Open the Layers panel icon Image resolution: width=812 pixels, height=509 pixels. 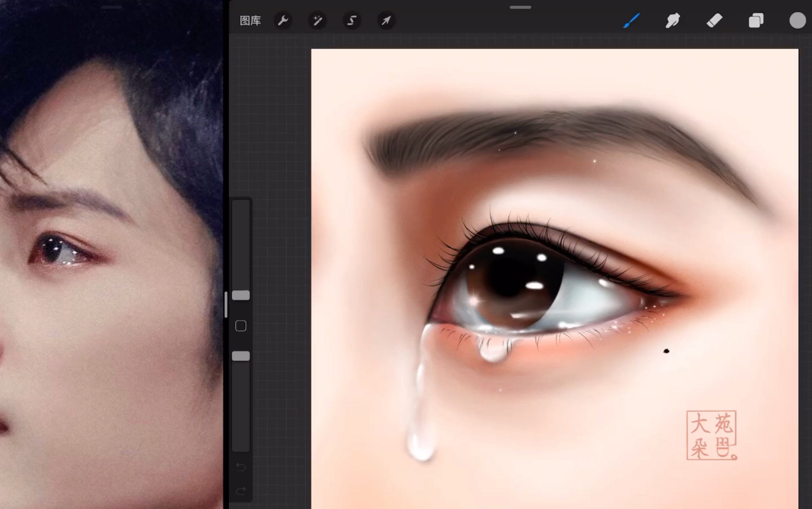point(755,20)
